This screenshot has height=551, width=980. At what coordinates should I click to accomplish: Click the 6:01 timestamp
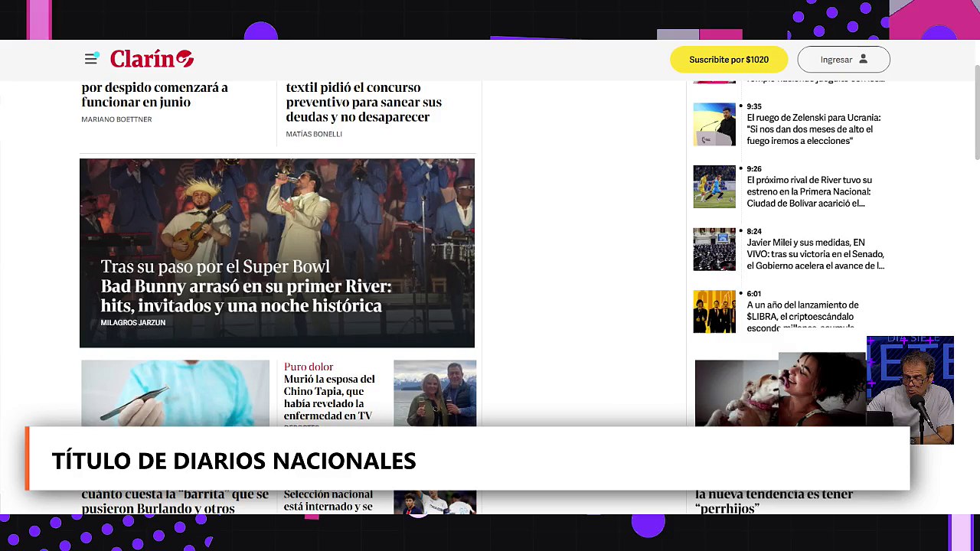click(x=754, y=294)
